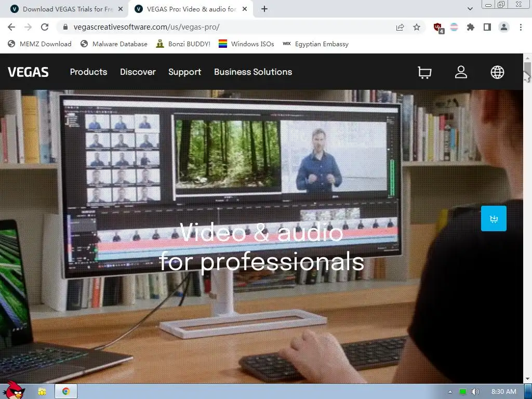Click the address bar URL

click(x=147, y=27)
